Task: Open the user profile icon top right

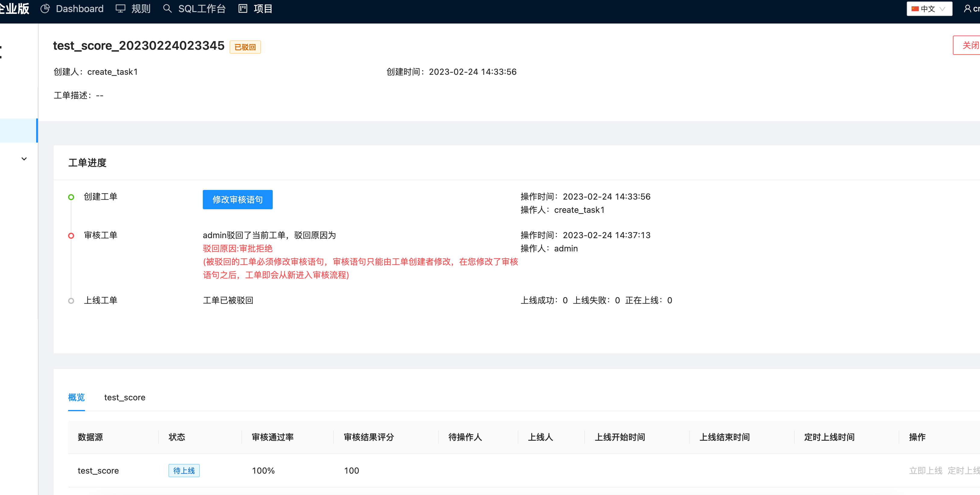Action: (967, 8)
